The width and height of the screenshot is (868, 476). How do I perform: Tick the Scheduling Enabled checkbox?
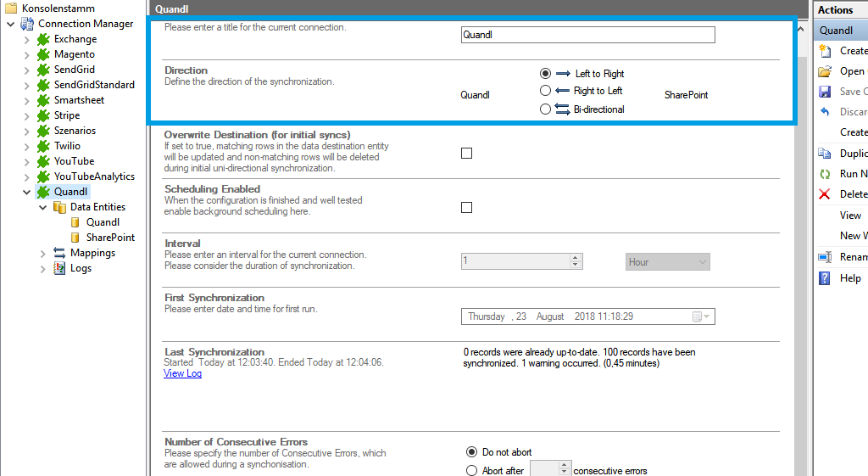click(x=466, y=208)
